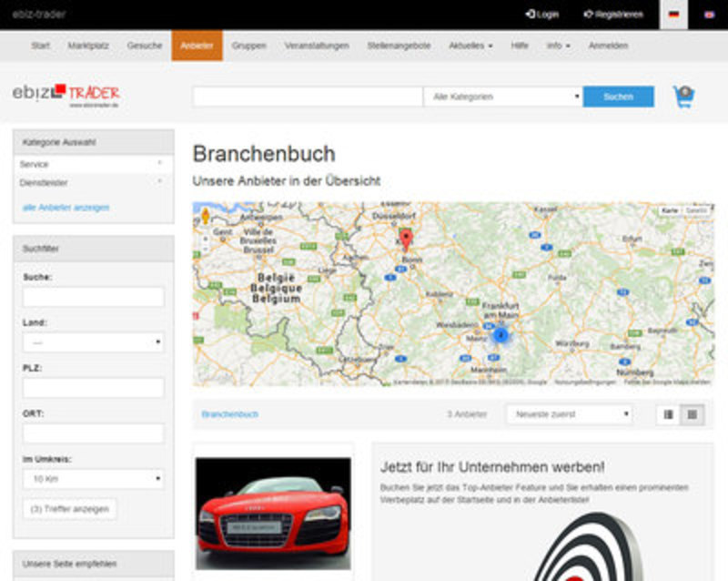Click alle Anbieter anzeigen link

(66, 208)
